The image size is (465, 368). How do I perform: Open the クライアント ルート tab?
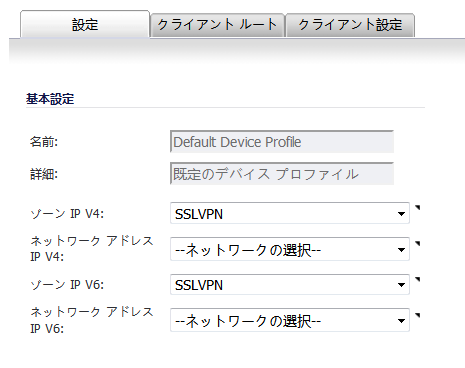217,25
